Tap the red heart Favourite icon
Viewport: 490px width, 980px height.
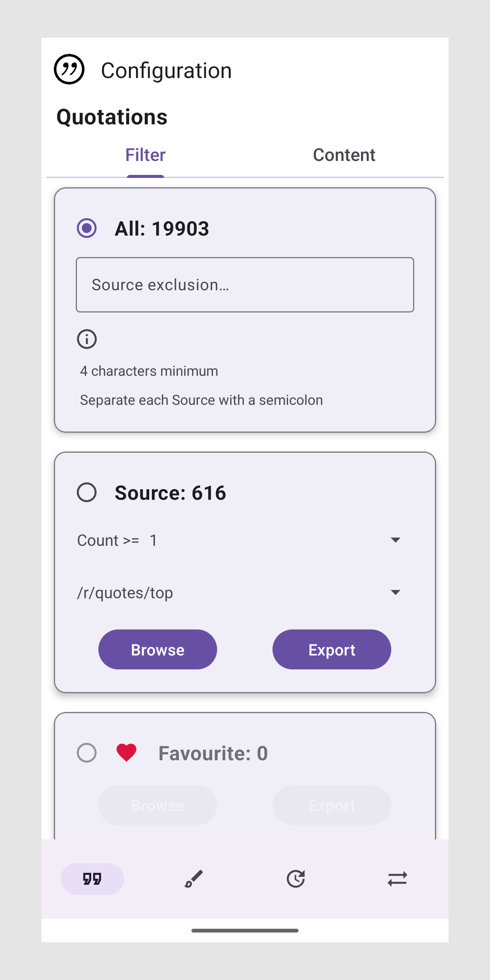click(x=126, y=752)
